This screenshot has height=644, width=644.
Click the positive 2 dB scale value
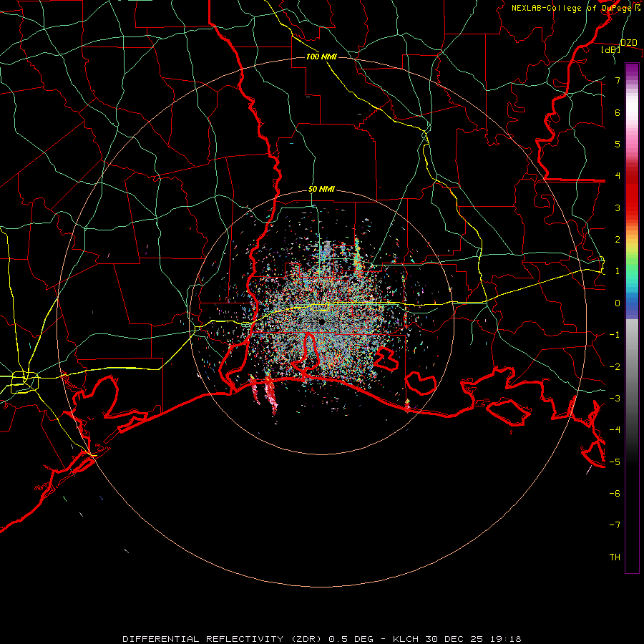coord(618,240)
